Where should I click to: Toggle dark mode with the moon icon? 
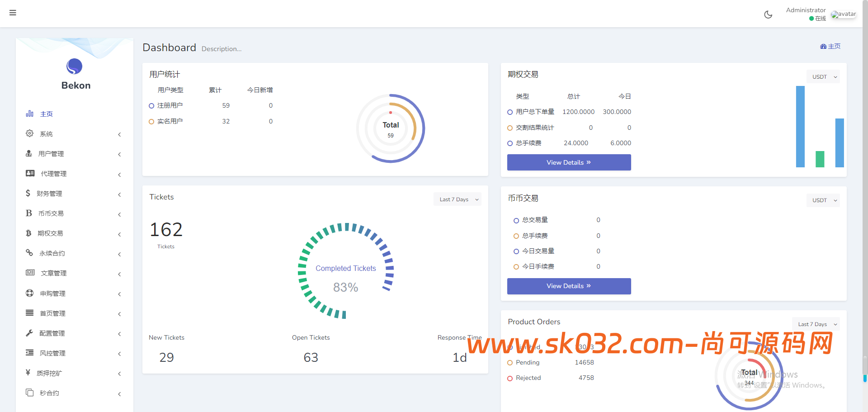click(x=768, y=14)
